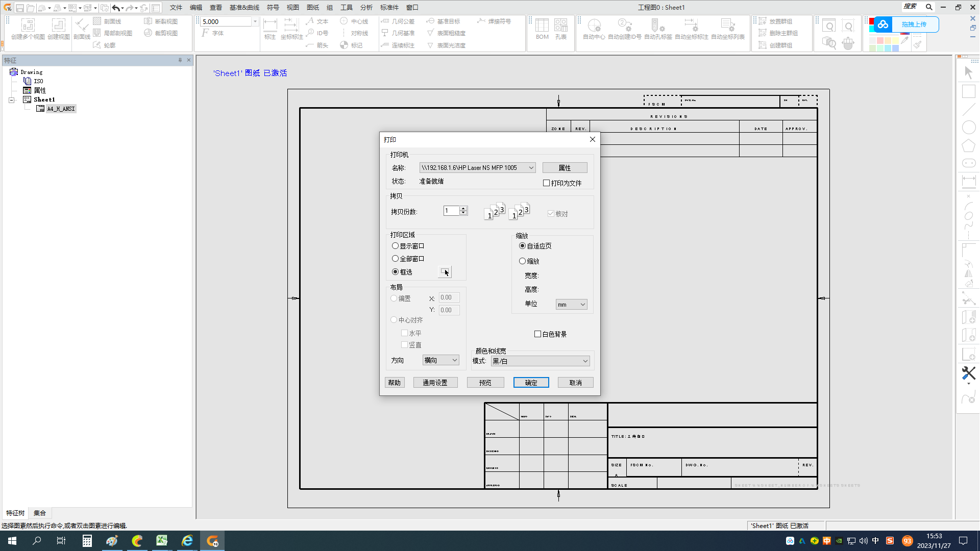The image size is (980, 551).
Task: Enable the 打印为文件 checkbox
Action: pyautogui.click(x=546, y=183)
